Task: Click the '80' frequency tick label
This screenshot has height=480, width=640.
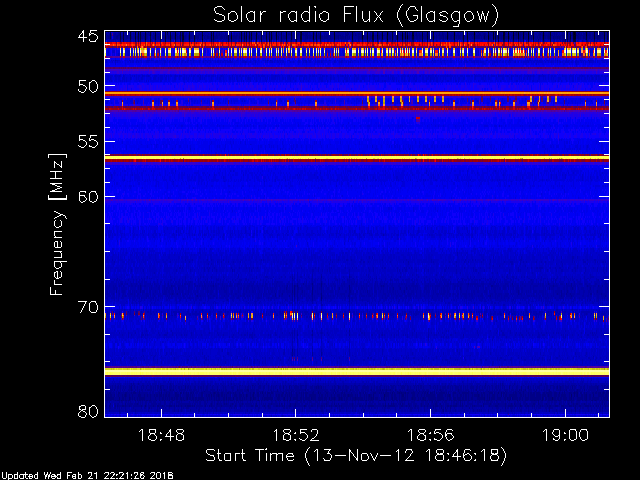Action: point(88,411)
